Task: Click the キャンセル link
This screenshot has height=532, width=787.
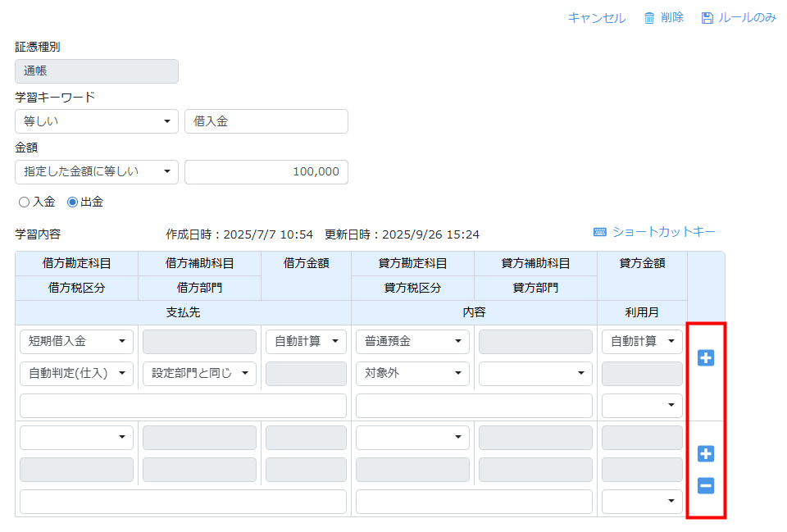Action: pyautogui.click(x=596, y=18)
